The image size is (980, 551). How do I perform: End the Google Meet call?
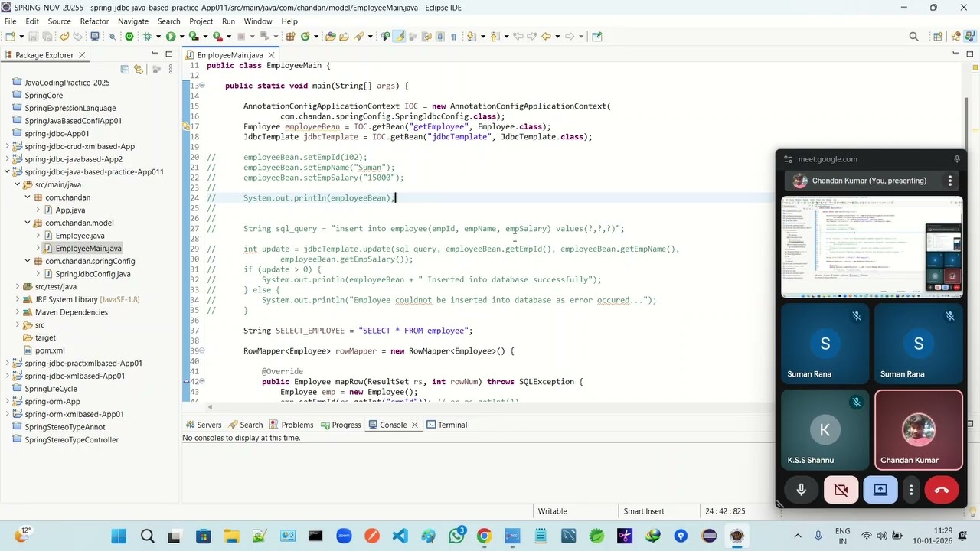[x=942, y=490]
